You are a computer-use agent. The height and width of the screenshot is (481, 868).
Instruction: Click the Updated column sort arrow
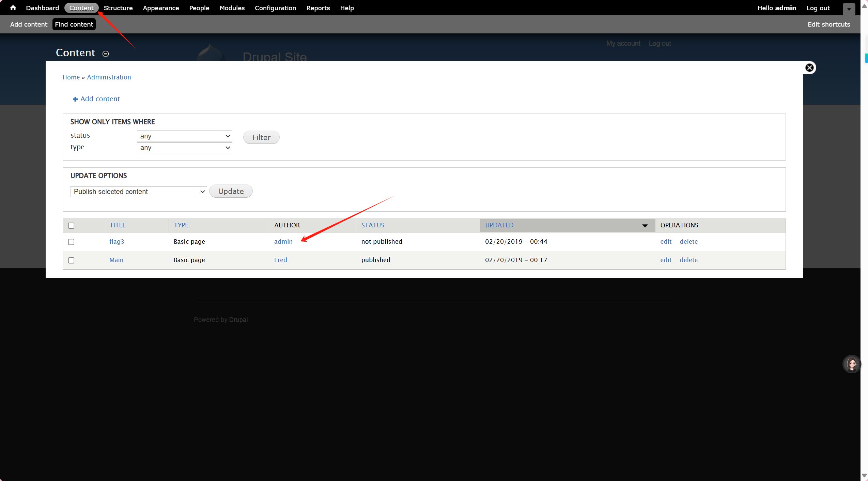click(645, 226)
